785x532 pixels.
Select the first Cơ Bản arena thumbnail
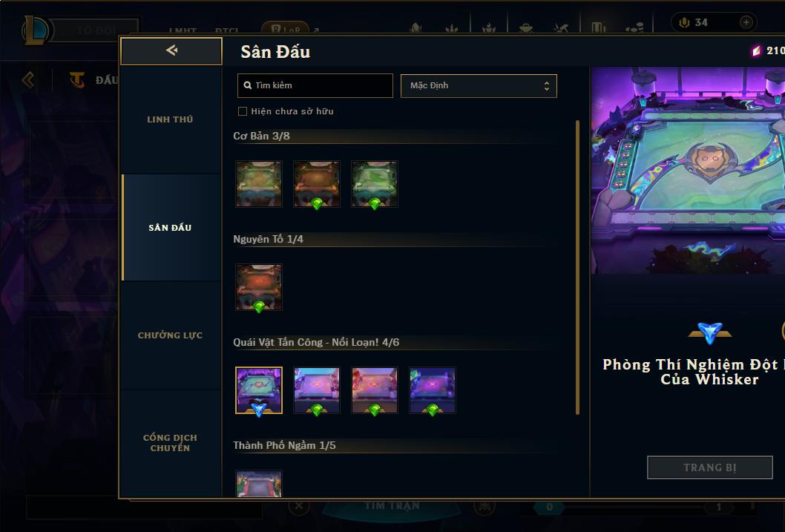[259, 184]
